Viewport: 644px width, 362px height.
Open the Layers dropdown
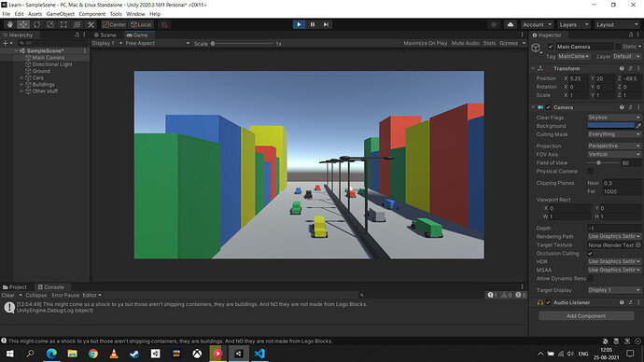[x=574, y=24]
